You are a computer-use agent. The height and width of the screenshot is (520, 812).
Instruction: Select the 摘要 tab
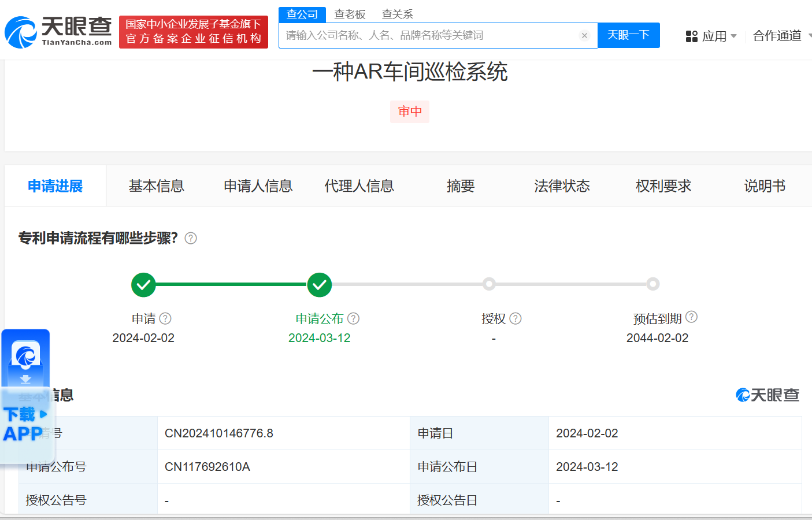coord(461,186)
